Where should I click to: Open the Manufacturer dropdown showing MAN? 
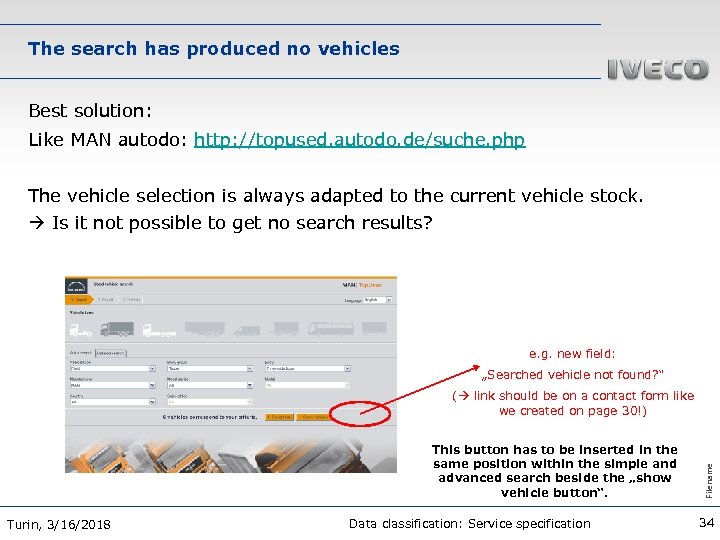tap(112, 385)
